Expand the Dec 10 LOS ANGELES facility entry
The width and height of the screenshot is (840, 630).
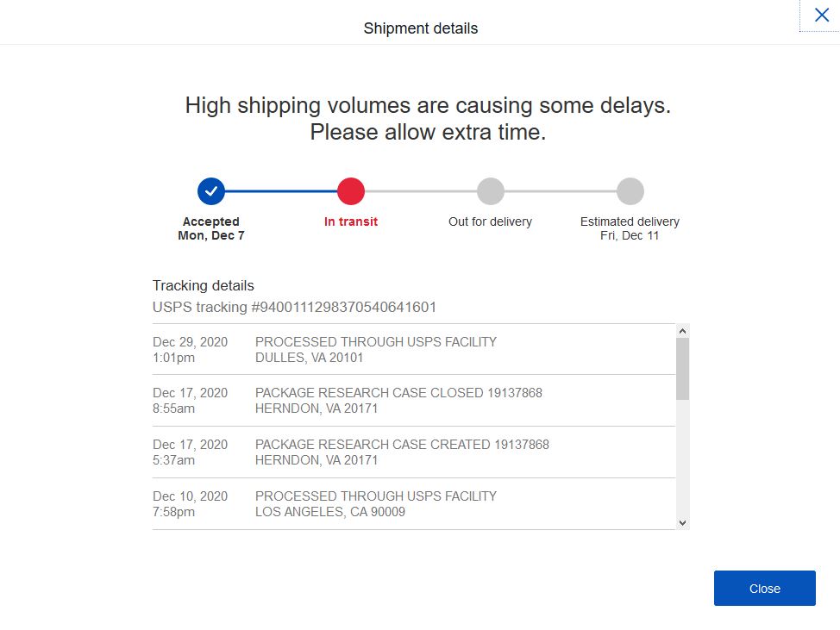coord(375,503)
